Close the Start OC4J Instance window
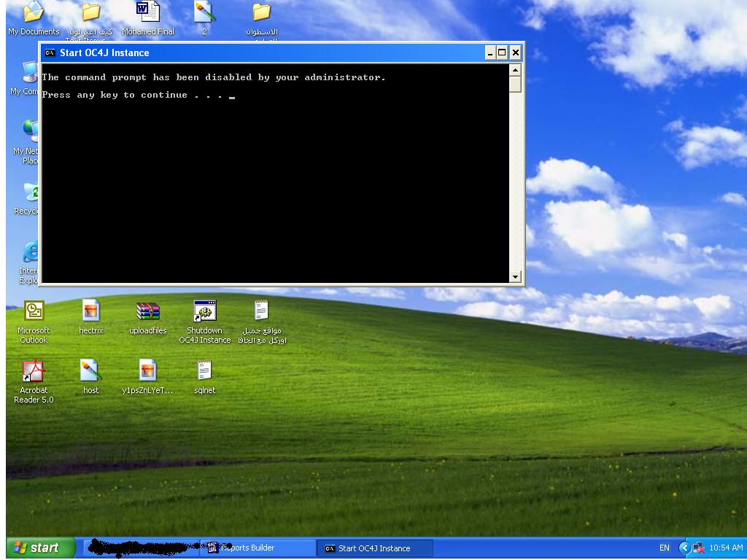 (516, 52)
